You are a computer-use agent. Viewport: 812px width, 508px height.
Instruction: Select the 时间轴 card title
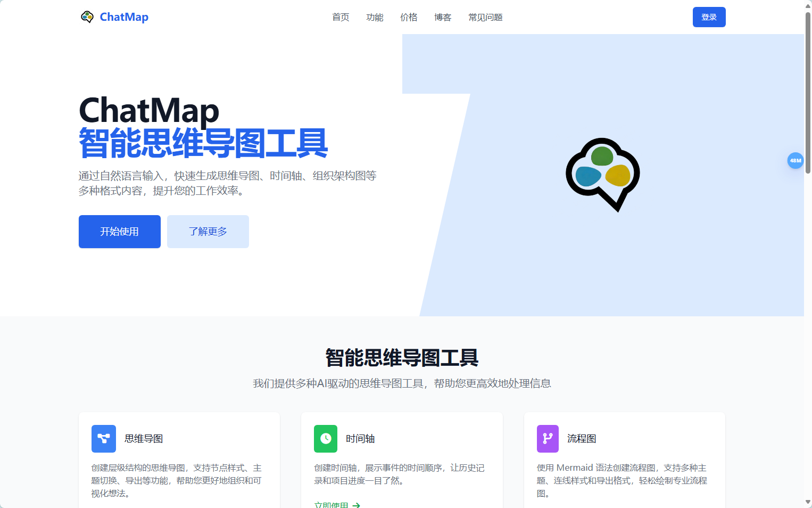coord(360,439)
